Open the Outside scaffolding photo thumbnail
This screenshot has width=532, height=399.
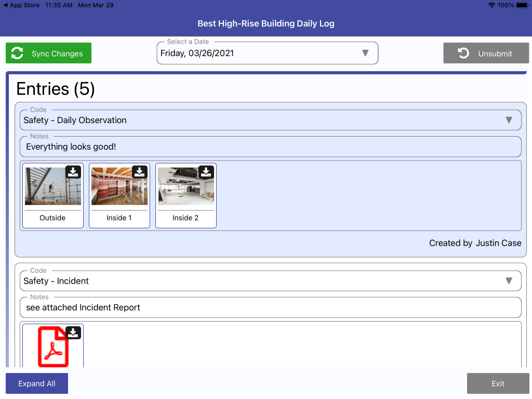tap(53, 186)
